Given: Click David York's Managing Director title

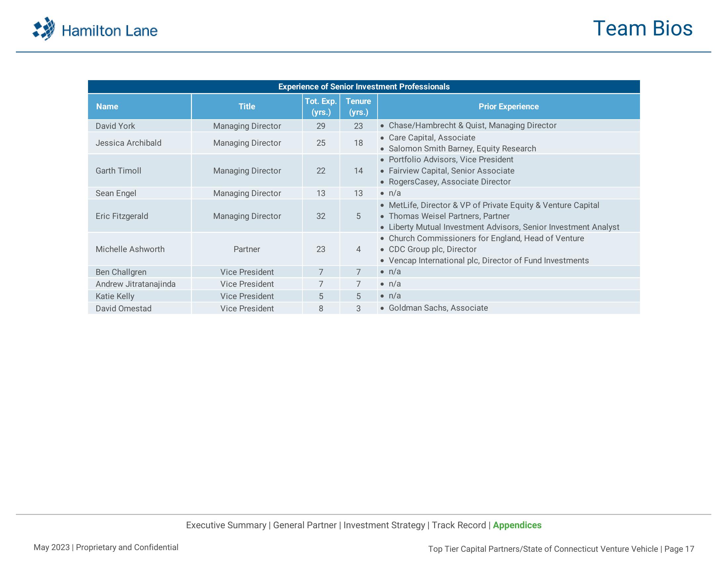Looking at the screenshot, I should pyautogui.click(x=247, y=126).
